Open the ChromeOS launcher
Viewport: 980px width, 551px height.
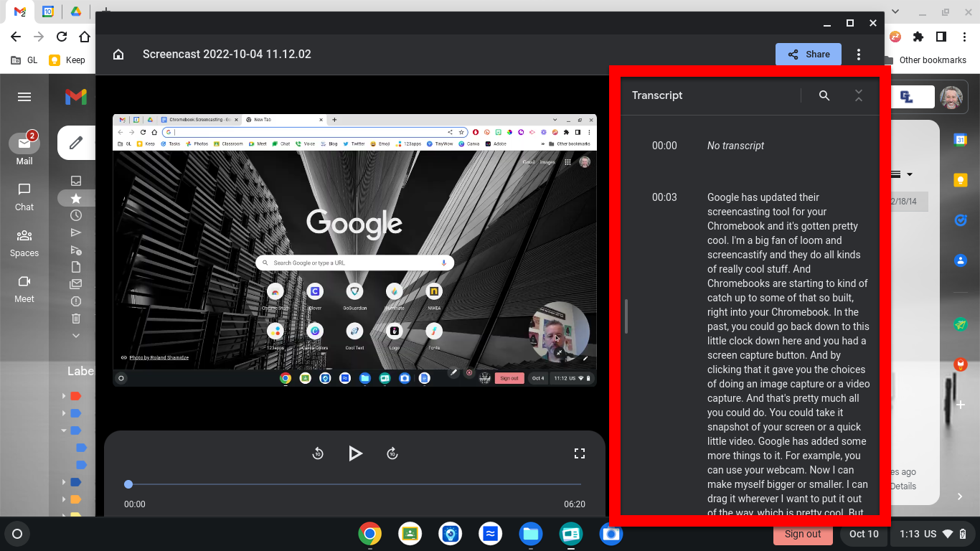coord(17,534)
